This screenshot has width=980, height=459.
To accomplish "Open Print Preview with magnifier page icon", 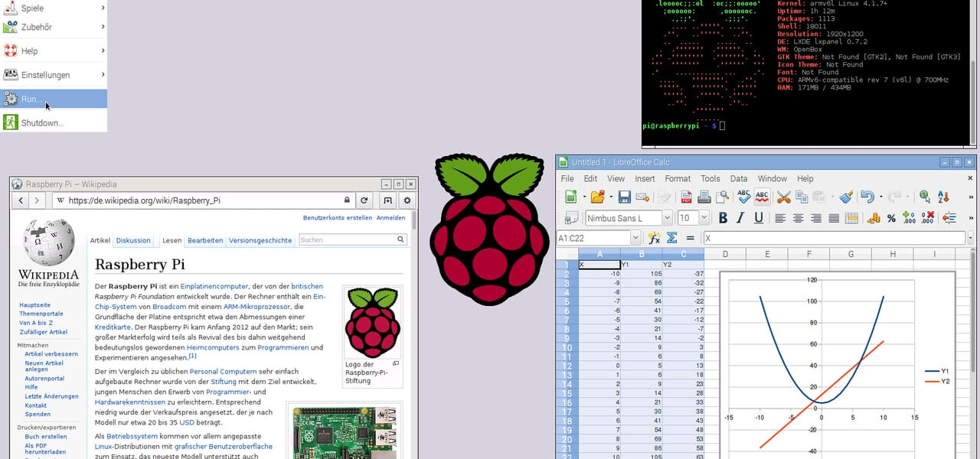I will (x=722, y=197).
